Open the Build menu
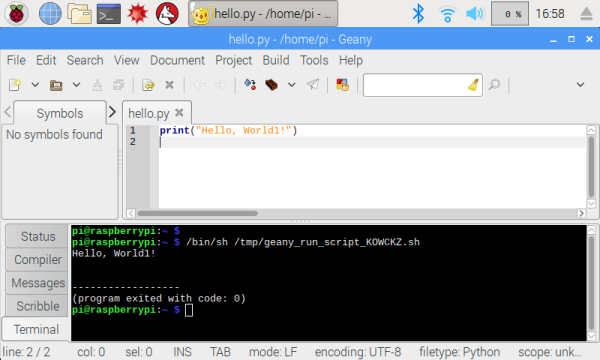Viewport: 600px width, 360px height. click(276, 60)
